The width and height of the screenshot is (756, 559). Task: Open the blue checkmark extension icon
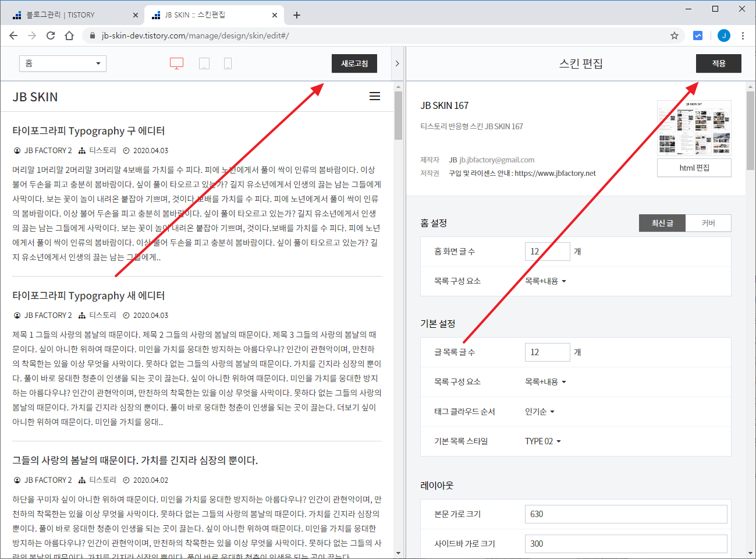pyautogui.click(x=698, y=36)
